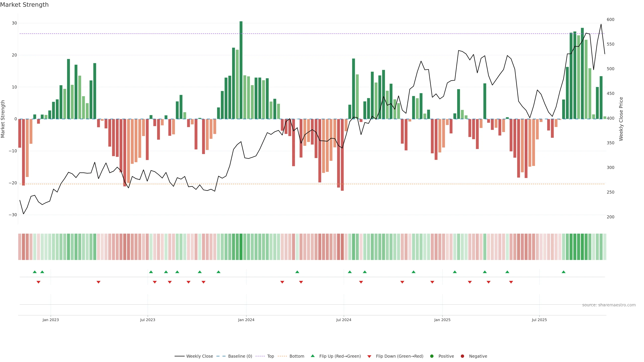The image size is (644, 362).
Task: Click the Positive green circle legend icon
Action: [432, 356]
